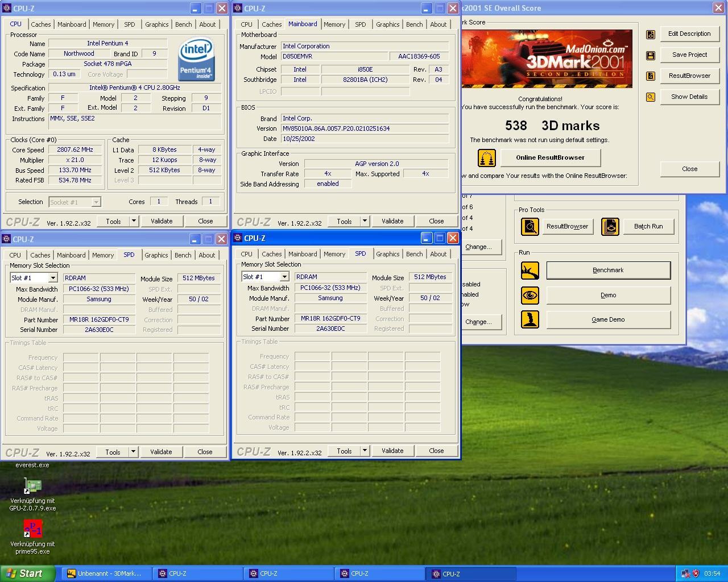The height and width of the screenshot is (582, 728).
Task: Select the 3DMark taskbar item Unbenannt
Action: (104, 573)
